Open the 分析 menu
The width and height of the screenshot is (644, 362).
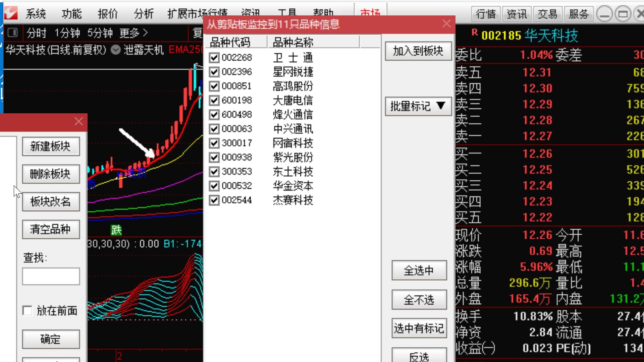[x=144, y=14]
